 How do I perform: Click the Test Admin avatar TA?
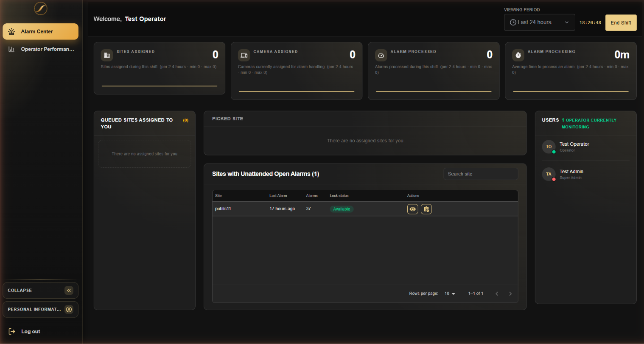549,174
